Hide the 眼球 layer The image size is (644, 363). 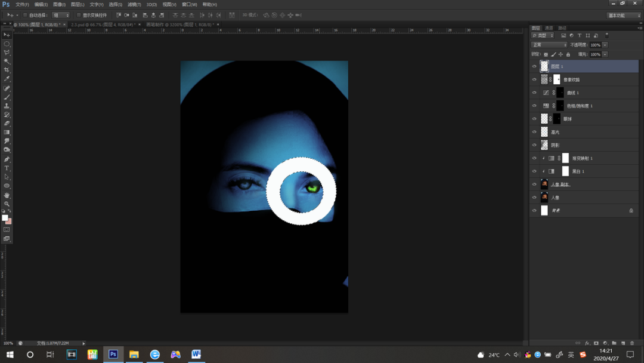click(534, 119)
